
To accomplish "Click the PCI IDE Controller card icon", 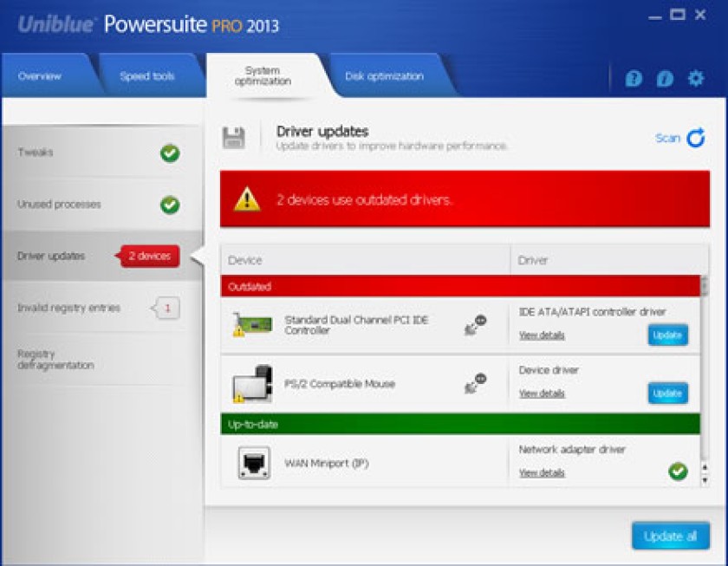I will tap(252, 324).
